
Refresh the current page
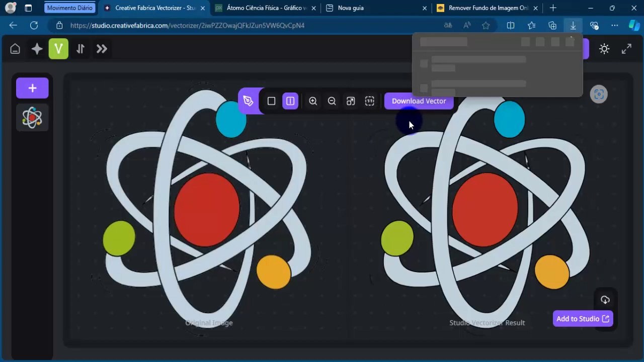pos(34,26)
